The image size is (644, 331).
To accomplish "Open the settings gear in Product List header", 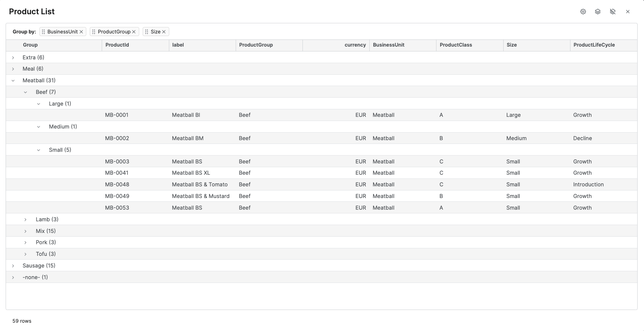I will pyautogui.click(x=583, y=12).
